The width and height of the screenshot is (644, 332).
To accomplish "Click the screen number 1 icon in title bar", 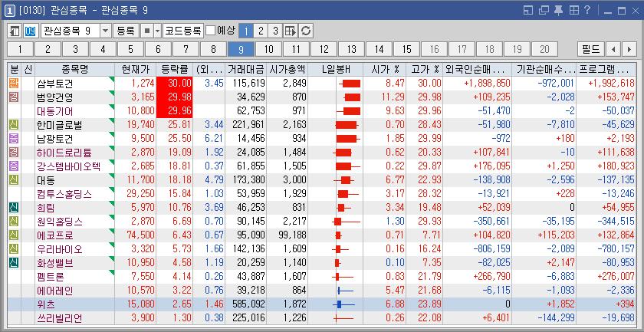I will [10, 11].
